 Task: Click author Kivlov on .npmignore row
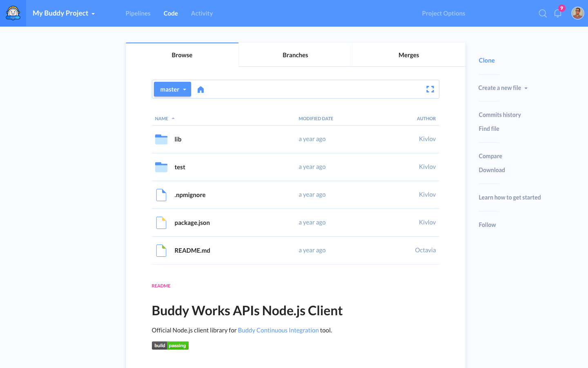click(x=427, y=195)
